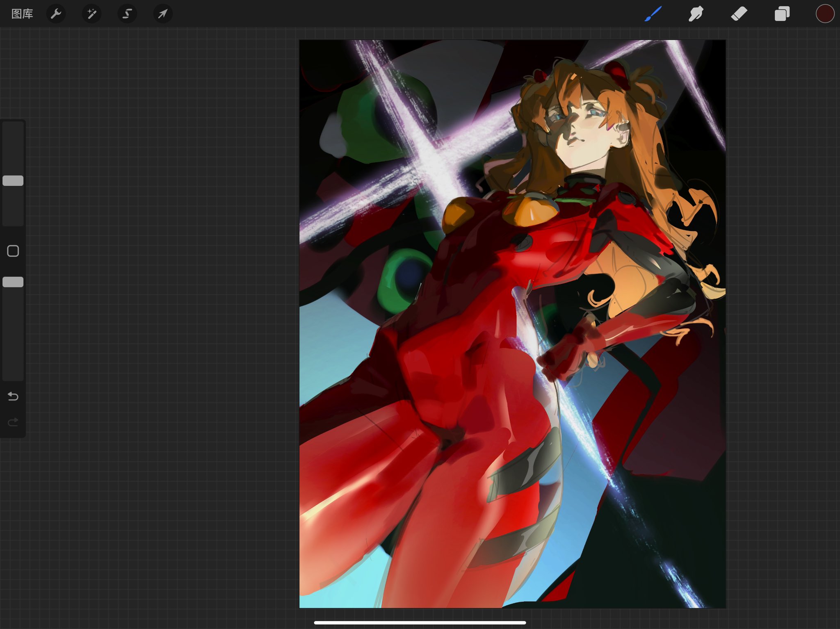Open the Actions wrench menu

56,14
